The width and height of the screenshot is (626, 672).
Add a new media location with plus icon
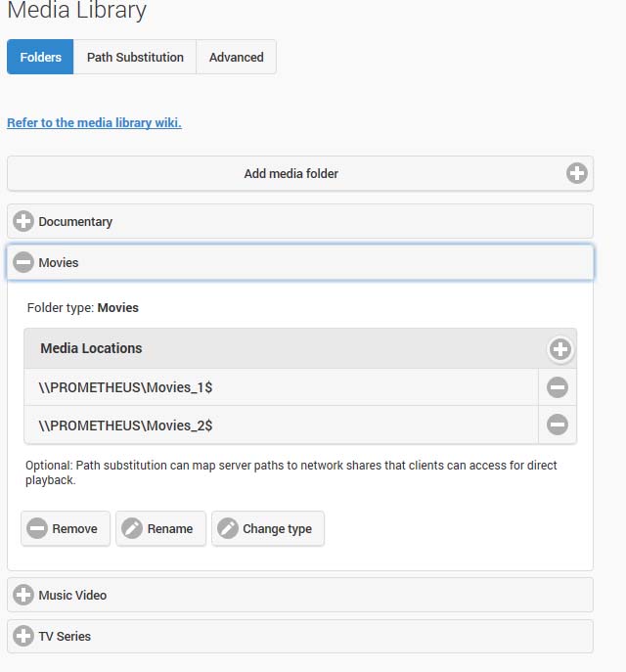pos(559,349)
